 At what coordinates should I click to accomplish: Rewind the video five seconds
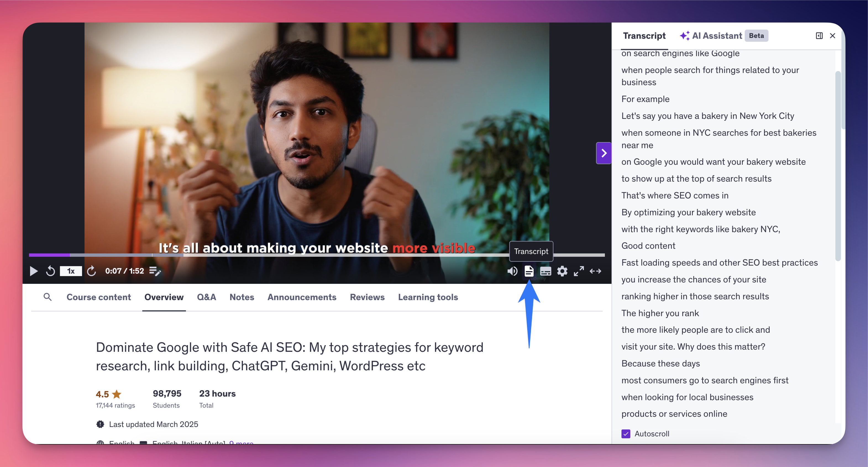coord(51,271)
